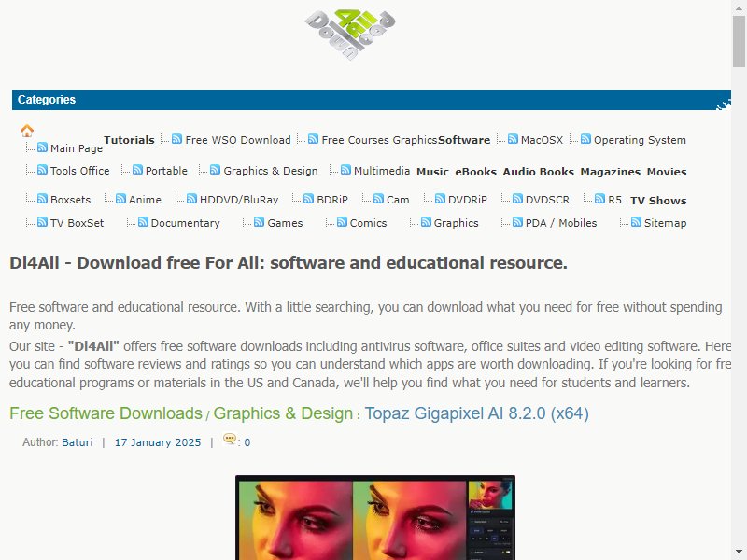Click the 17 January 2025 date link

(158, 442)
